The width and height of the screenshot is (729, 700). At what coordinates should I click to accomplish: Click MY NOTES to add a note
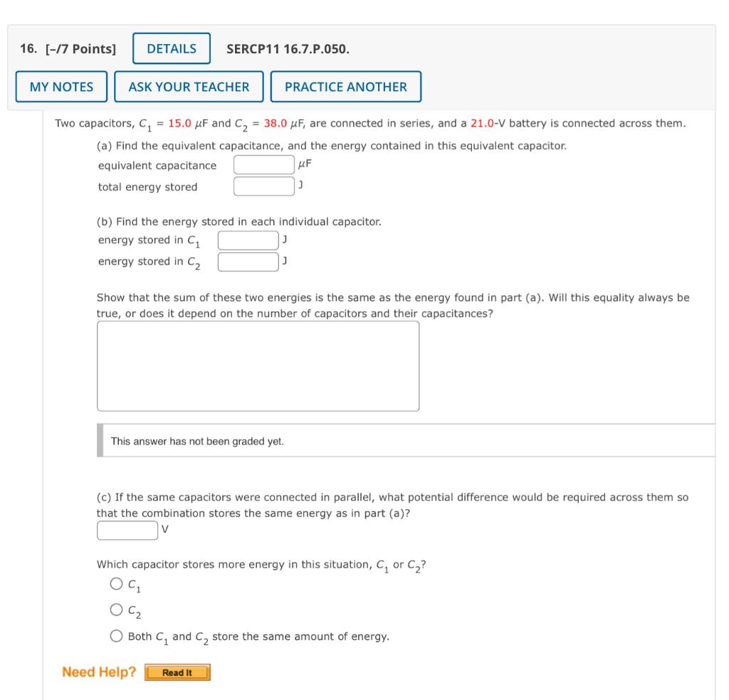(x=62, y=86)
